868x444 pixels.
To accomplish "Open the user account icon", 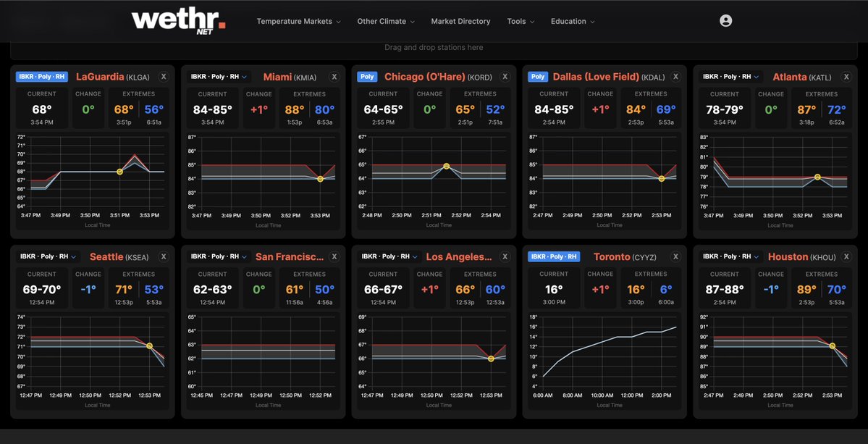I will tap(725, 20).
